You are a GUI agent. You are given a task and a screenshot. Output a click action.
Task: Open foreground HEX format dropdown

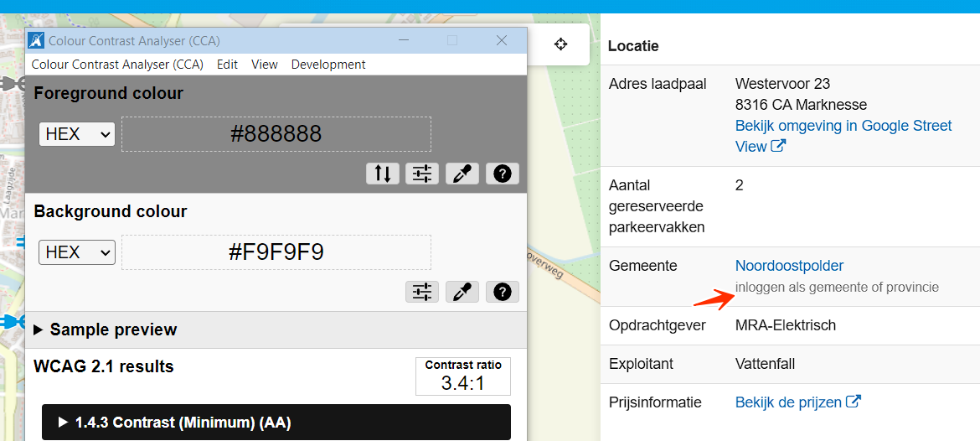(77, 134)
